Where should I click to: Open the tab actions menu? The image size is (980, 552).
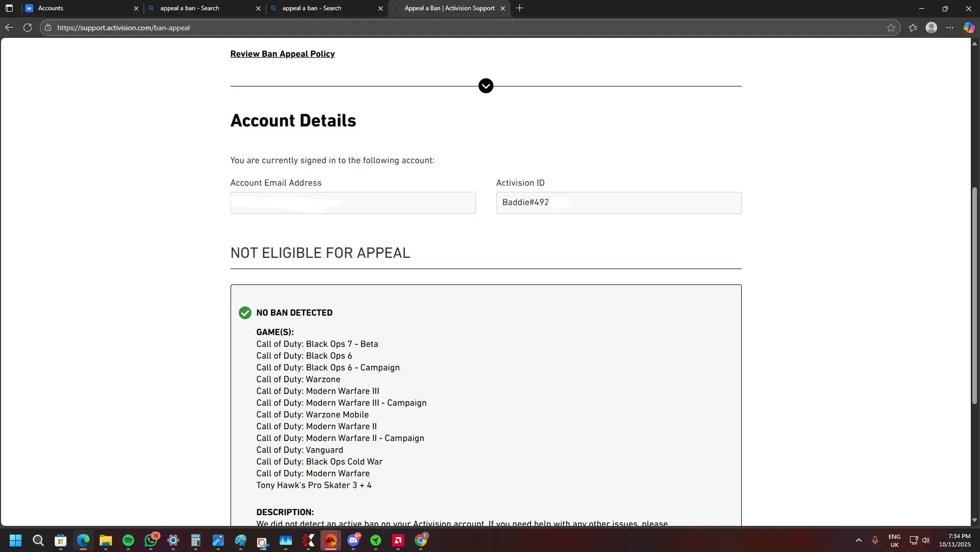pyautogui.click(x=9, y=8)
